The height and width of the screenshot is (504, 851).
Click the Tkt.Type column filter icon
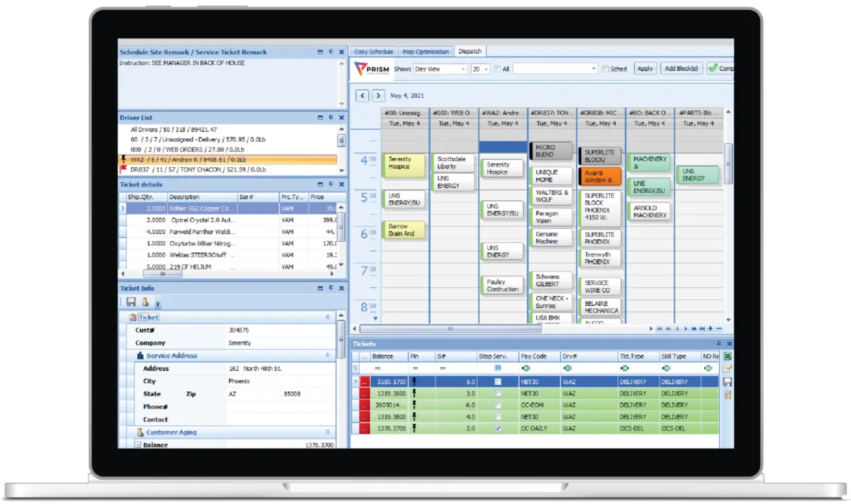[x=624, y=369]
